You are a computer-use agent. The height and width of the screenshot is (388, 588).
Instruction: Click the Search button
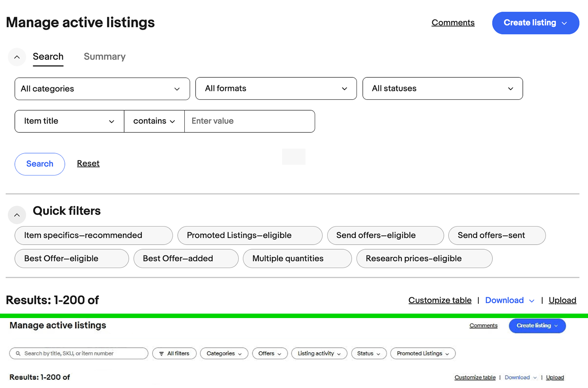(39, 164)
